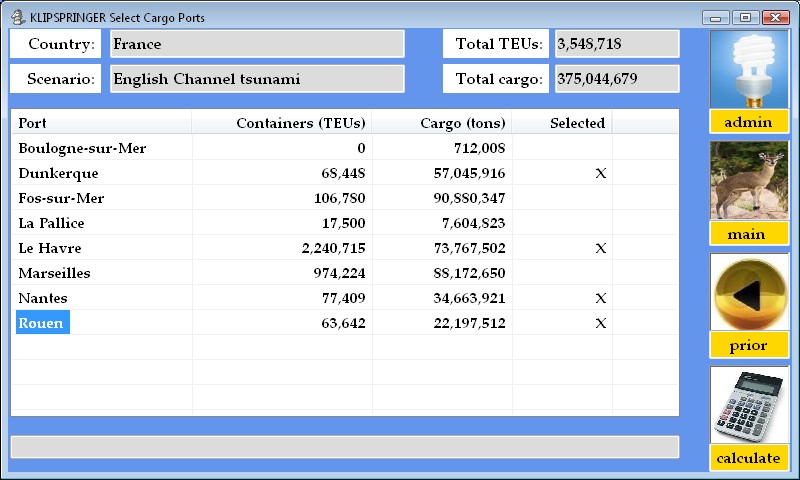This screenshot has width=800, height=480.
Task: Select the Boulogne-sur-Mer port row
Action: [x=82, y=148]
